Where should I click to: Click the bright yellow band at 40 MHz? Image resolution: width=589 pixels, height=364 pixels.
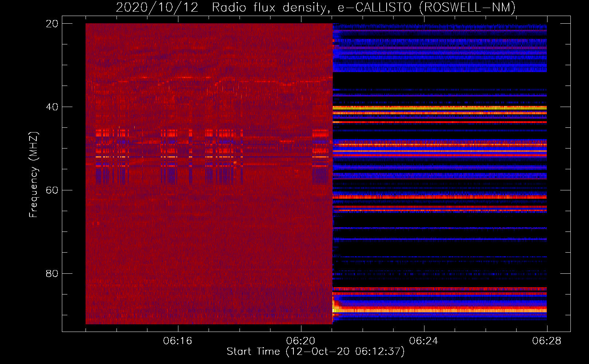tap(440, 108)
